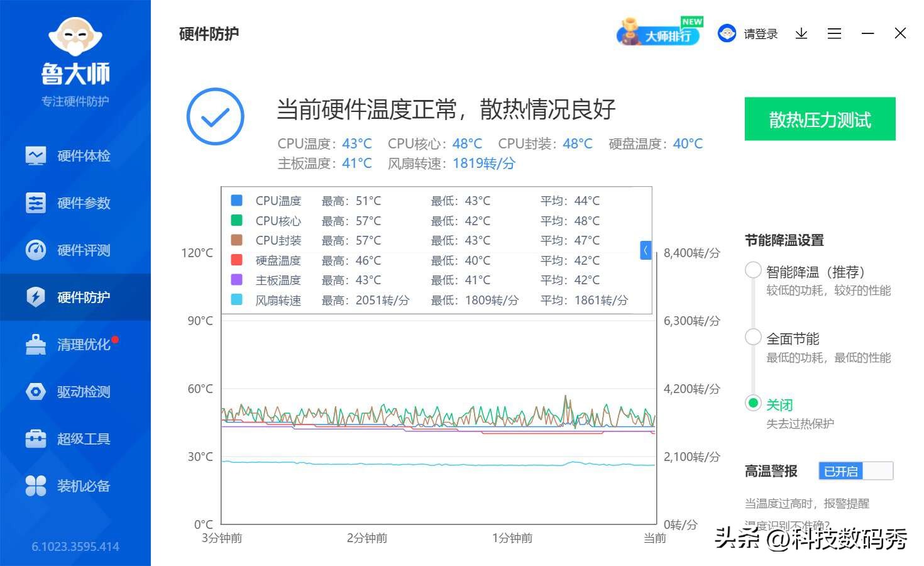924x566 pixels.
Task: Open 超级工具 in the sidebar
Action: (75, 438)
